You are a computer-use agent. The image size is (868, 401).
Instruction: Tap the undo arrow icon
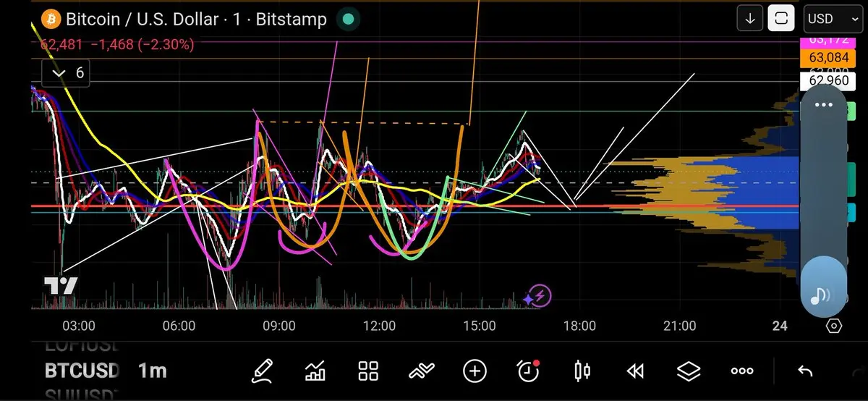805,371
